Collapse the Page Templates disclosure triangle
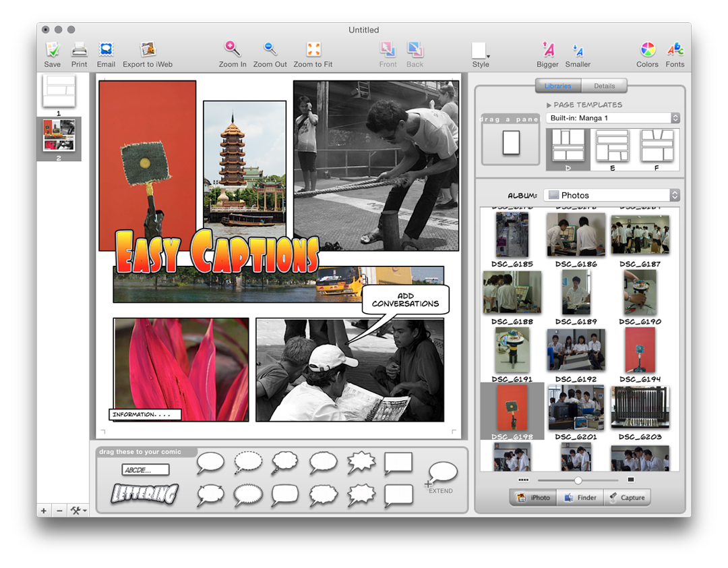Image resolution: width=728 pixels, height=568 pixels. [x=549, y=105]
